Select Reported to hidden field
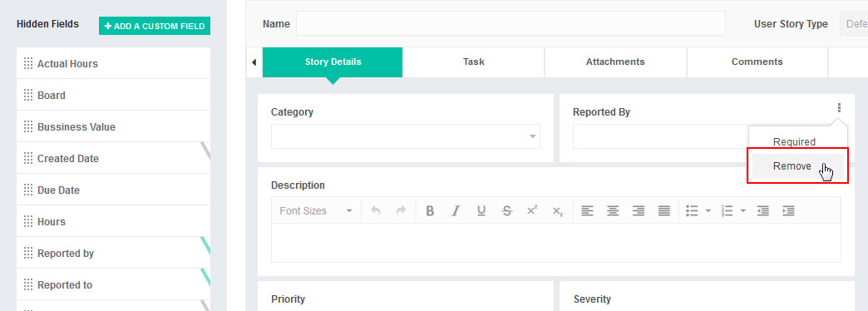Image resolution: width=868 pixels, height=311 pixels. (x=113, y=284)
